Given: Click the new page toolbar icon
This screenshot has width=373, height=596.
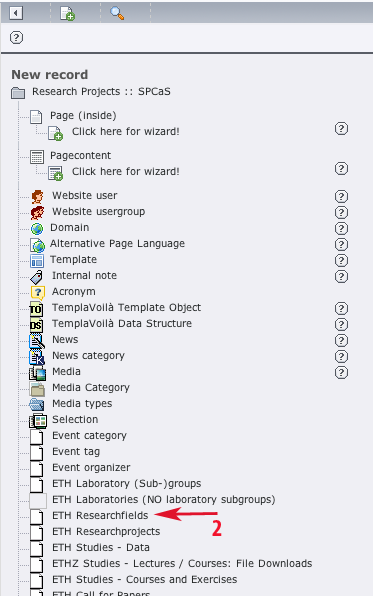Looking at the screenshot, I should (67, 13).
